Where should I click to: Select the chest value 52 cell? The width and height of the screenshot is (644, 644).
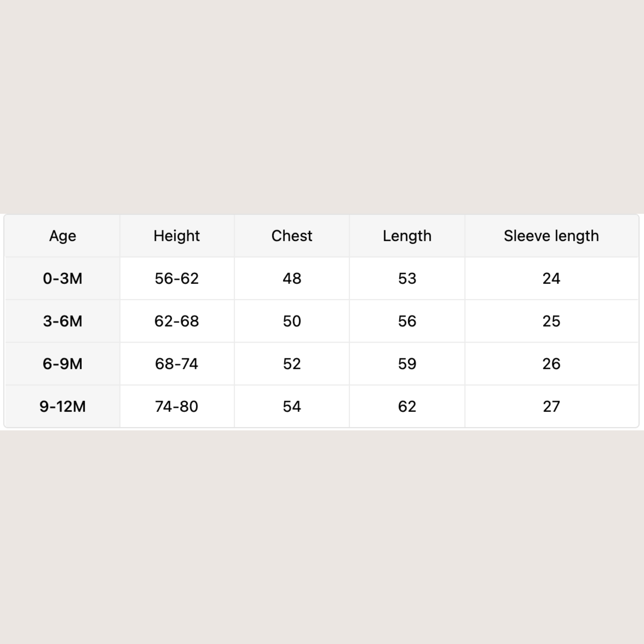[x=292, y=364]
